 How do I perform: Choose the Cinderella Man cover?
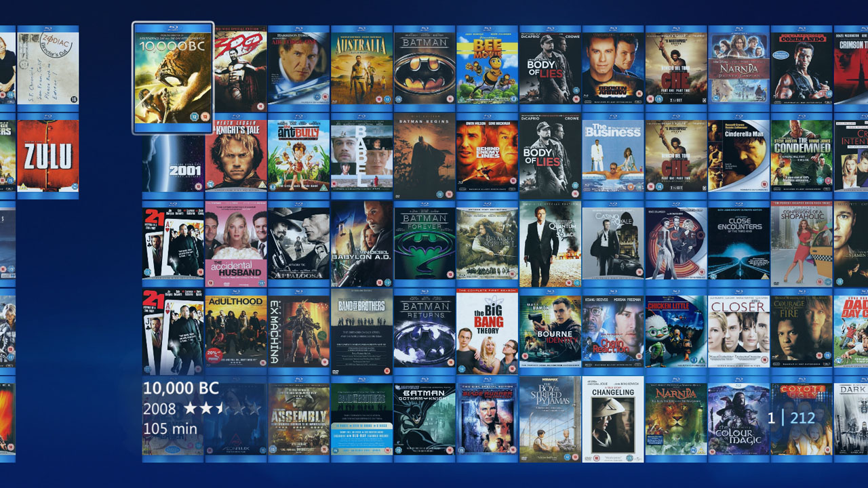point(738,157)
